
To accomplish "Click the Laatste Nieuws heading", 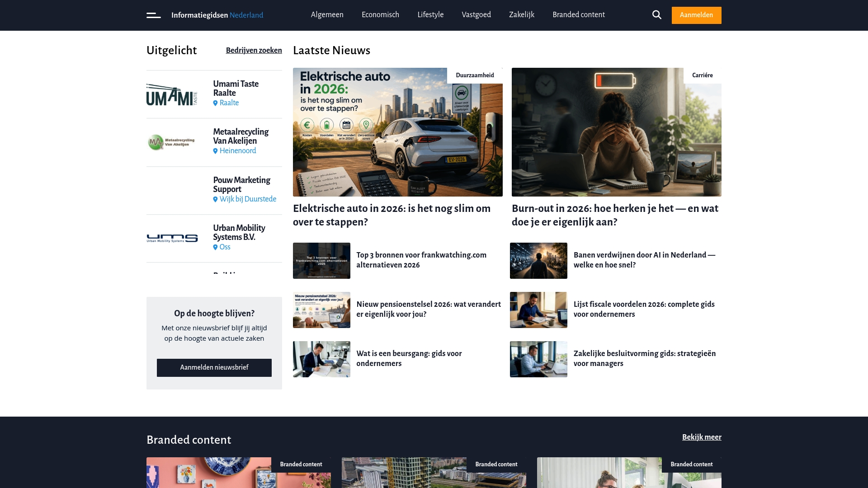I will click(x=331, y=50).
